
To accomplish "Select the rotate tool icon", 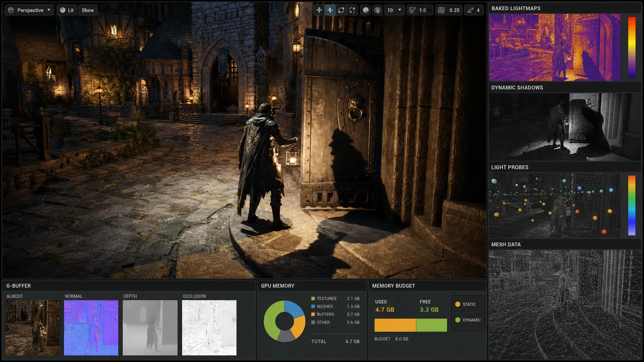I will [x=341, y=10].
